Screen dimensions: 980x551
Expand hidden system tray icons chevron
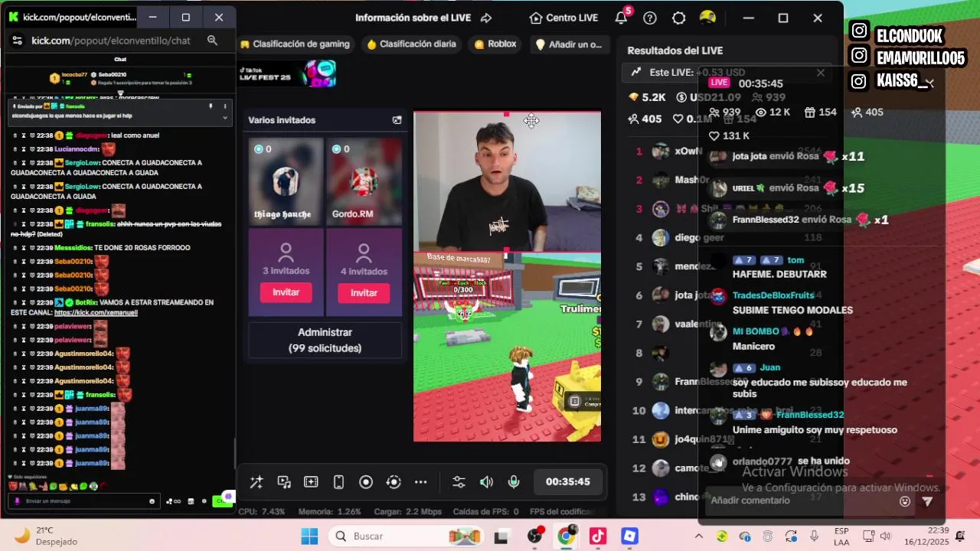tap(699, 536)
